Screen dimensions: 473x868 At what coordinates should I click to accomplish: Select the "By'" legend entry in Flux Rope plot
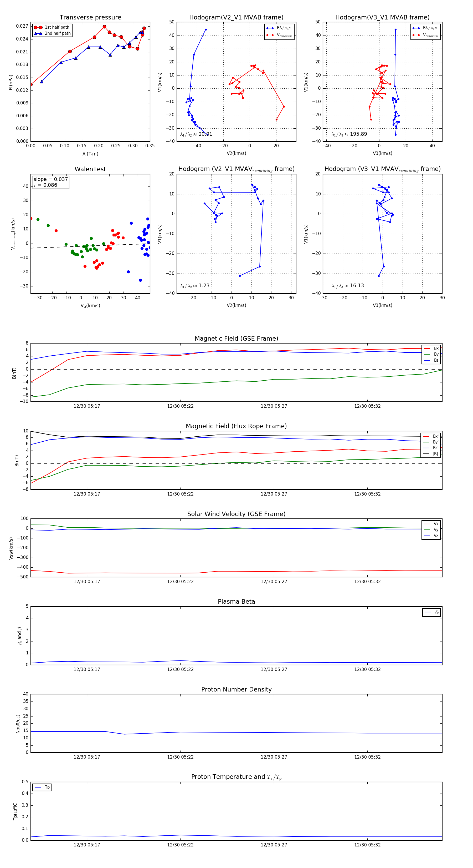tap(431, 442)
